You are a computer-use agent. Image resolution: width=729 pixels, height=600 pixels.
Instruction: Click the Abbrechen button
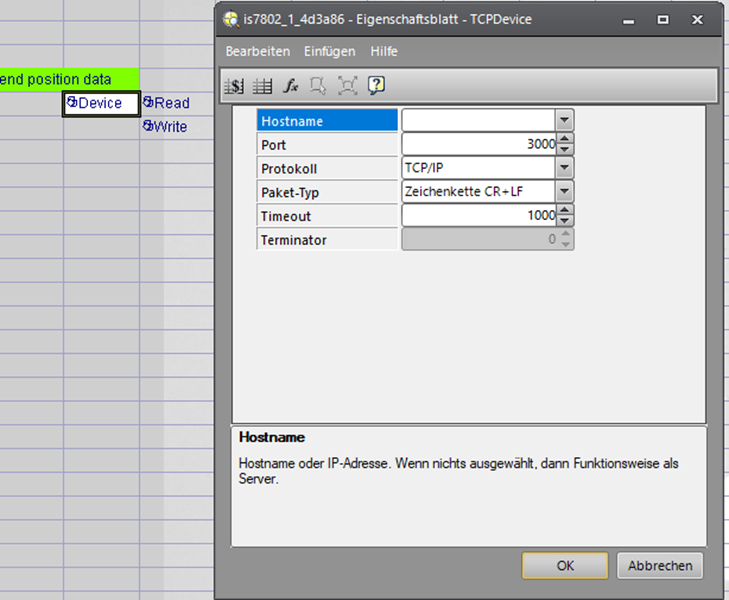click(660, 566)
